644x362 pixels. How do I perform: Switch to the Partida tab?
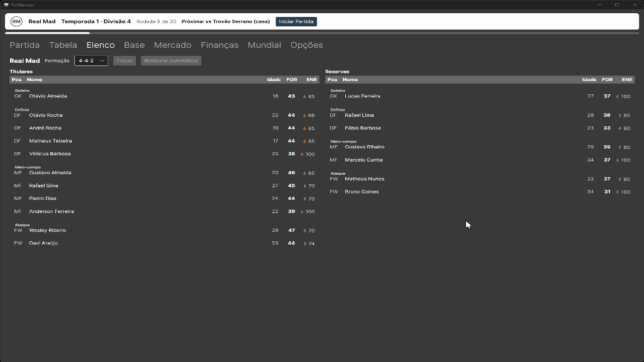tap(25, 45)
